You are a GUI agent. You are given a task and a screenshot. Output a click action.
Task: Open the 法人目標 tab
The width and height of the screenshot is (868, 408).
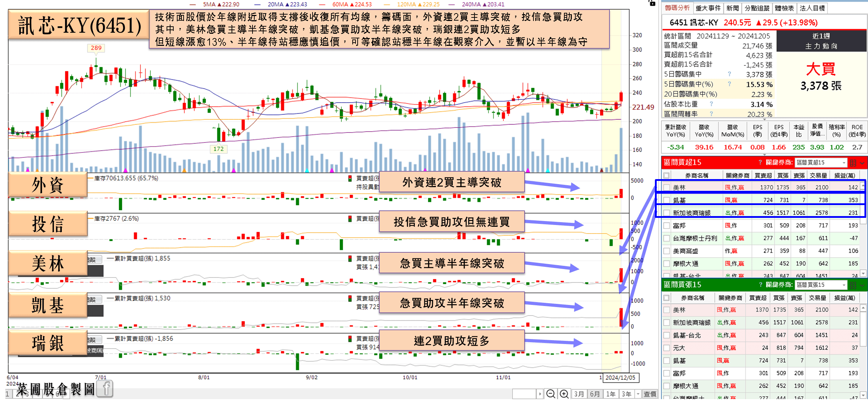pyautogui.click(x=812, y=8)
